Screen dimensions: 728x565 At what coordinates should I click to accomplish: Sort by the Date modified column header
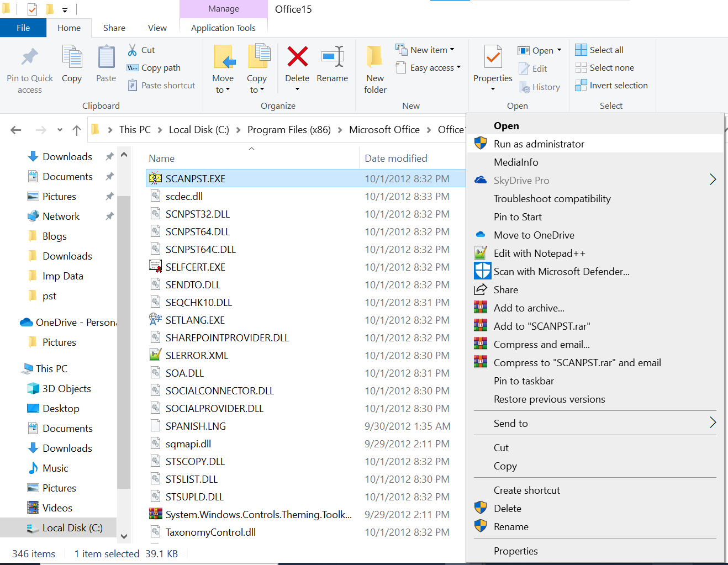point(396,159)
